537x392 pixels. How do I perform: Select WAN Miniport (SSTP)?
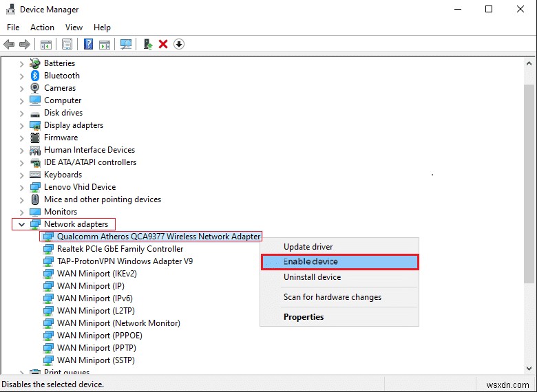point(96,360)
